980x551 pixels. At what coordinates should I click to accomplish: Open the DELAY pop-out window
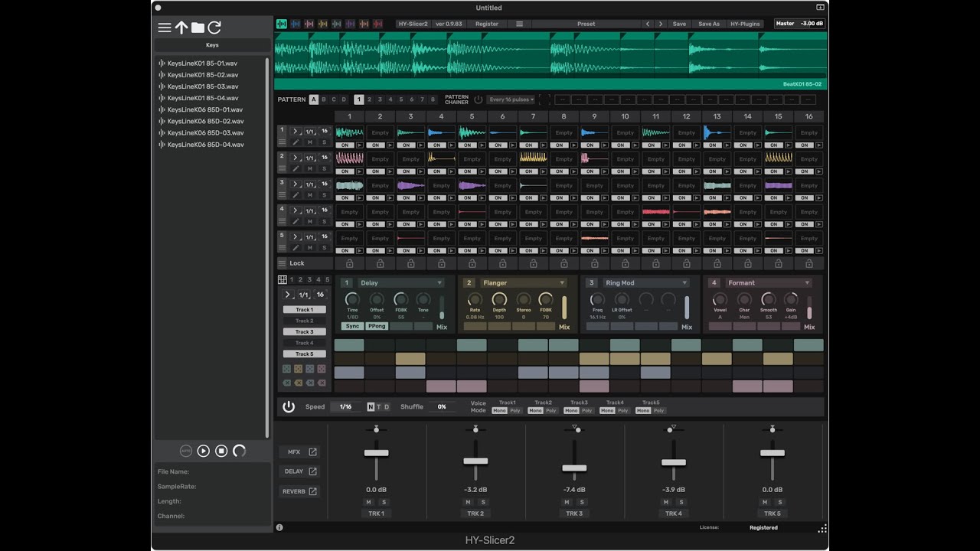coord(299,471)
